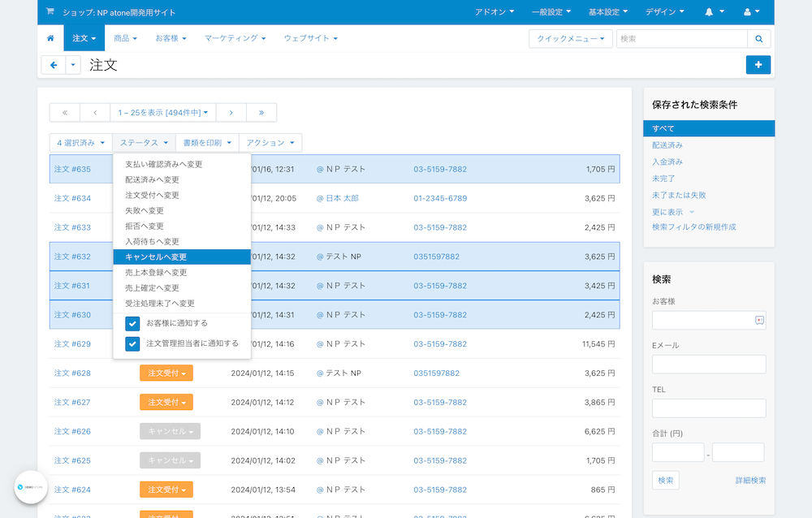
Task: Click the demo store floating badge
Action: [x=31, y=487]
